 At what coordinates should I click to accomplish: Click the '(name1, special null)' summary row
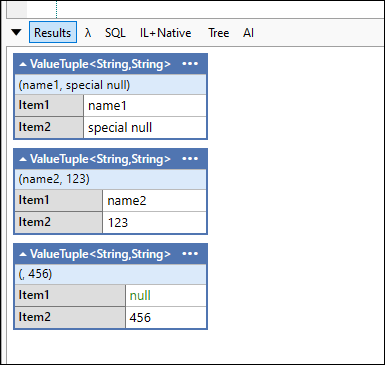click(110, 85)
